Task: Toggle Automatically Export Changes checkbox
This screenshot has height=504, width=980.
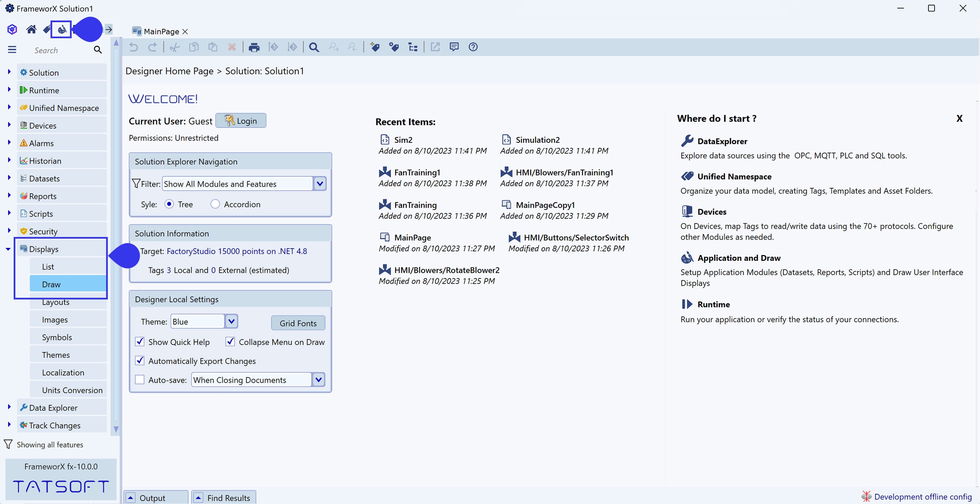Action: tap(140, 361)
